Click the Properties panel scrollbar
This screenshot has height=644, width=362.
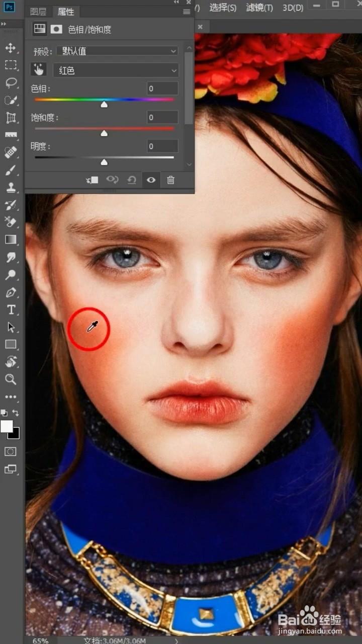[x=189, y=88]
